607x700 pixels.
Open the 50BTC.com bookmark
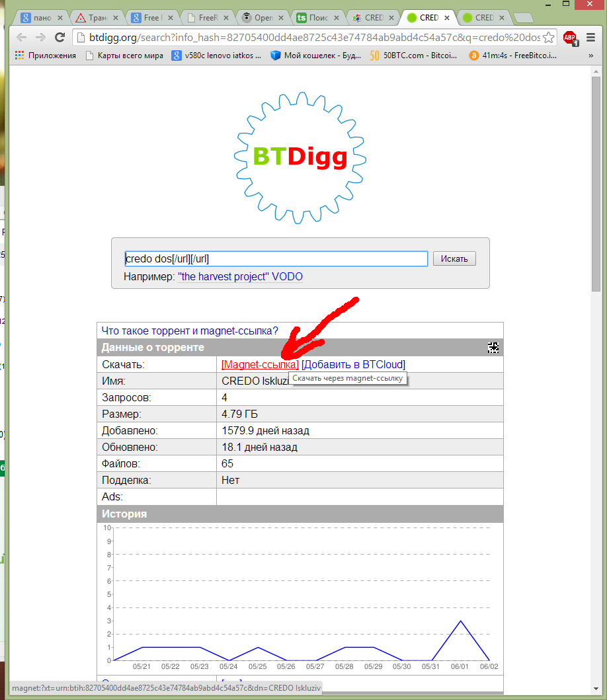pos(414,56)
